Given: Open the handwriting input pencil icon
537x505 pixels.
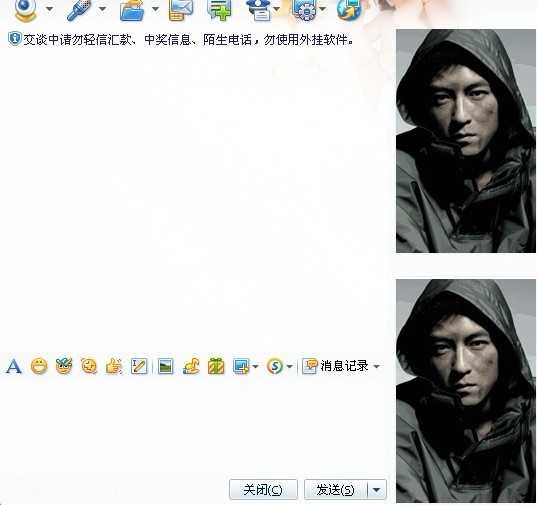Looking at the screenshot, I should click(x=139, y=366).
